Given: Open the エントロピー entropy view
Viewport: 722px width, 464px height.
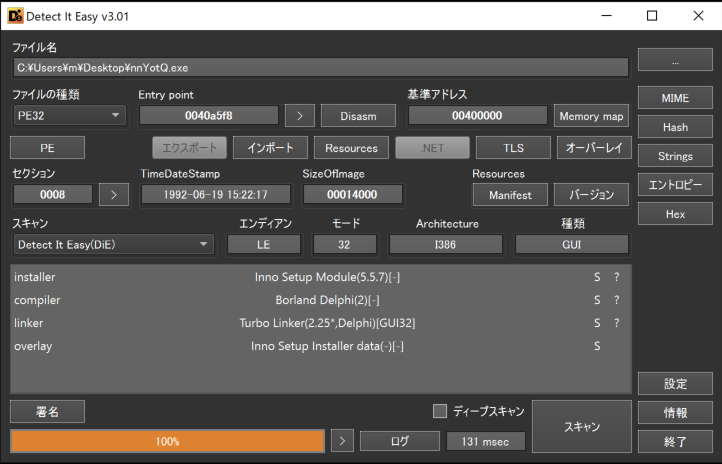Looking at the screenshot, I should click(675, 185).
